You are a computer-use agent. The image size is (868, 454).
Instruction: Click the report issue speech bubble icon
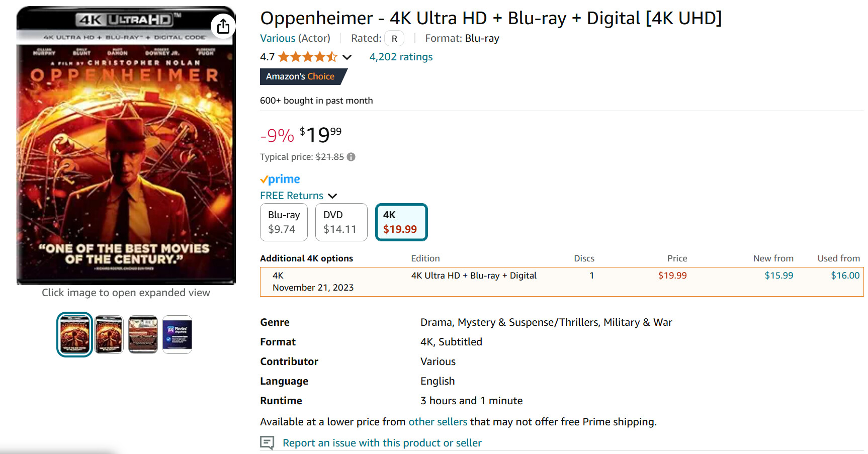267,442
